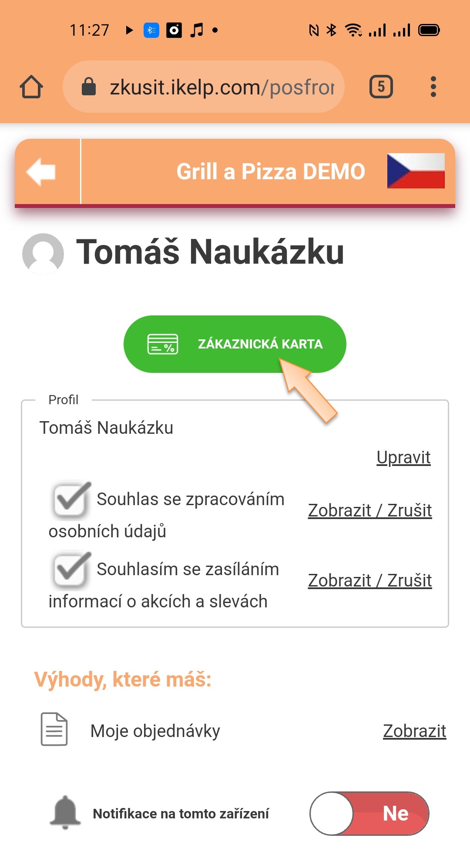
Task: Open the browser tab switcher showing 5
Action: tap(381, 87)
